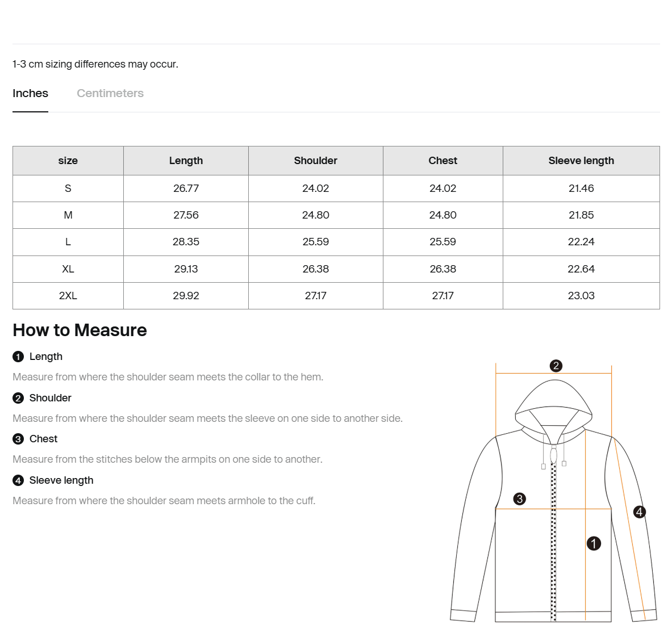Click the Chest column header
Viewport: 672px width, 641px height.
coord(443,161)
